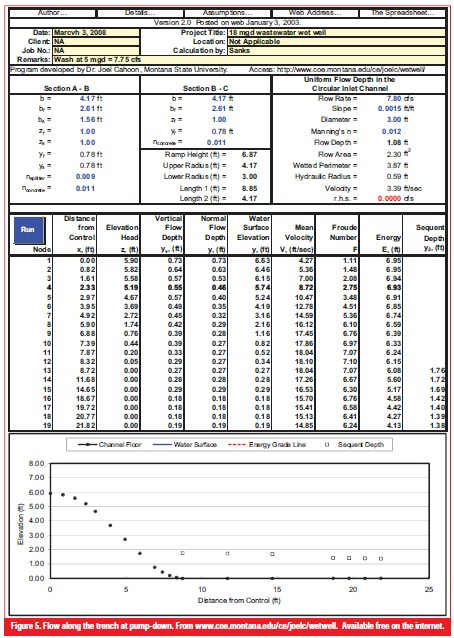Click the montana.edu wetwell access link
Screen dimensions: 454x638
351,70
